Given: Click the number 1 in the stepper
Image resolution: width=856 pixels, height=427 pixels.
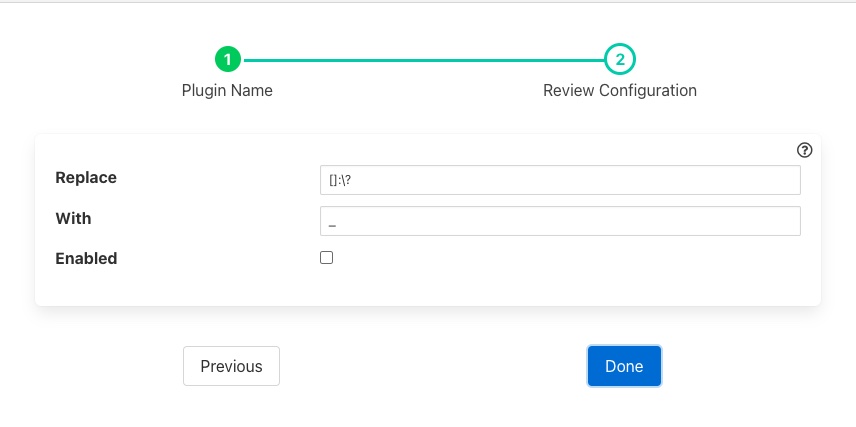Looking at the screenshot, I should [x=227, y=60].
